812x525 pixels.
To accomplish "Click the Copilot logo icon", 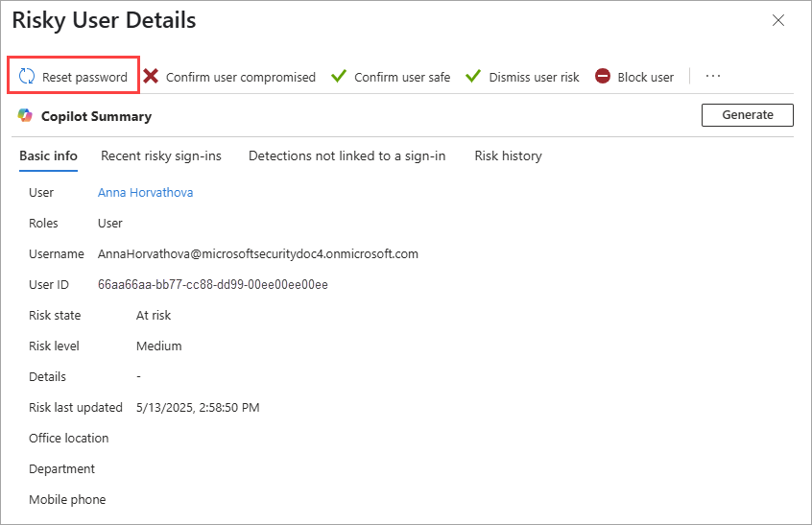I will click(x=26, y=116).
